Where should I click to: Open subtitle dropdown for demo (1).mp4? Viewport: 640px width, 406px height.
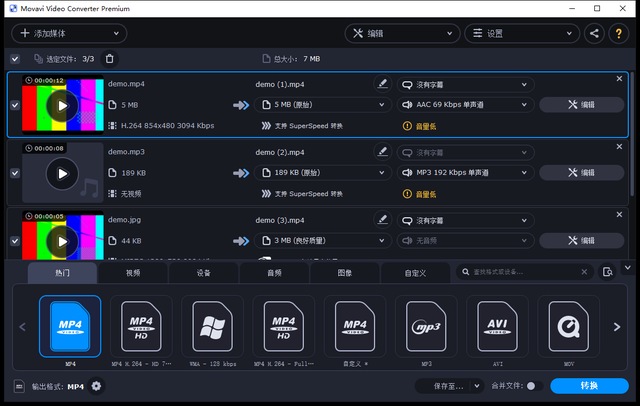(465, 85)
